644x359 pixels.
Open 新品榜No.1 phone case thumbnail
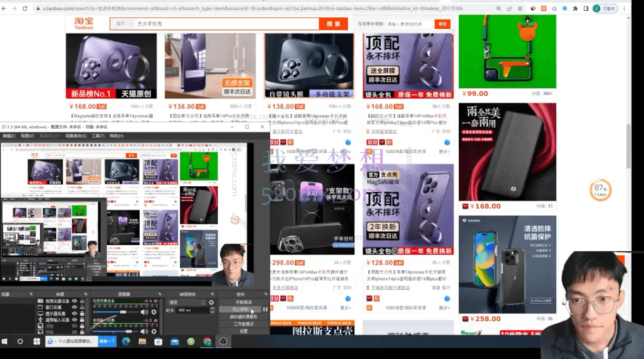[x=111, y=66]
